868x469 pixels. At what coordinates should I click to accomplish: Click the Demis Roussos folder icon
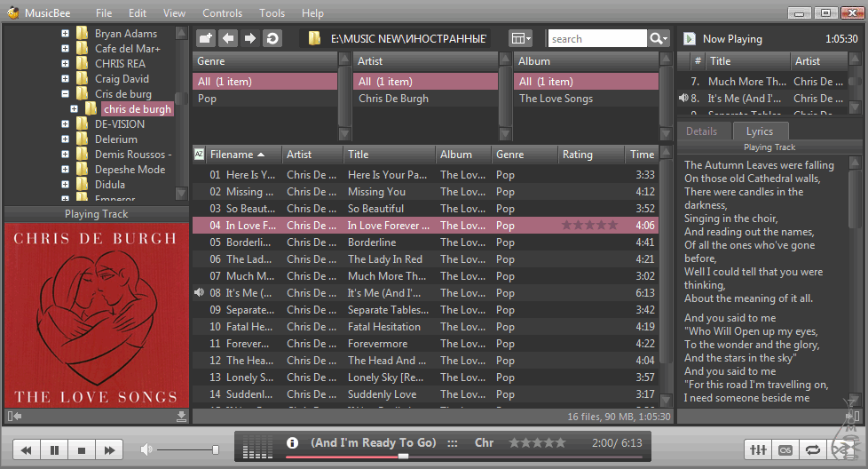(82, 154)
